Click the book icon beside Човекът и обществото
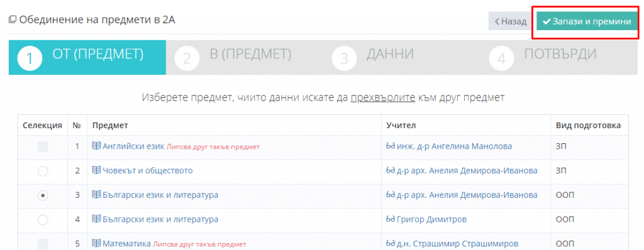Screen dimensions: 644x250 [96, 170]
